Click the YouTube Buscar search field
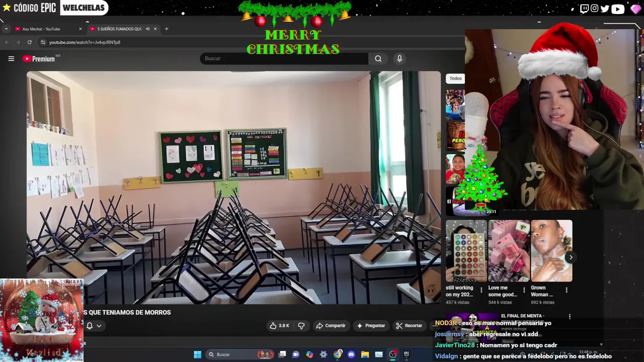Image resolution: width=644 pixels, height=362 pixels. [284, 59]
